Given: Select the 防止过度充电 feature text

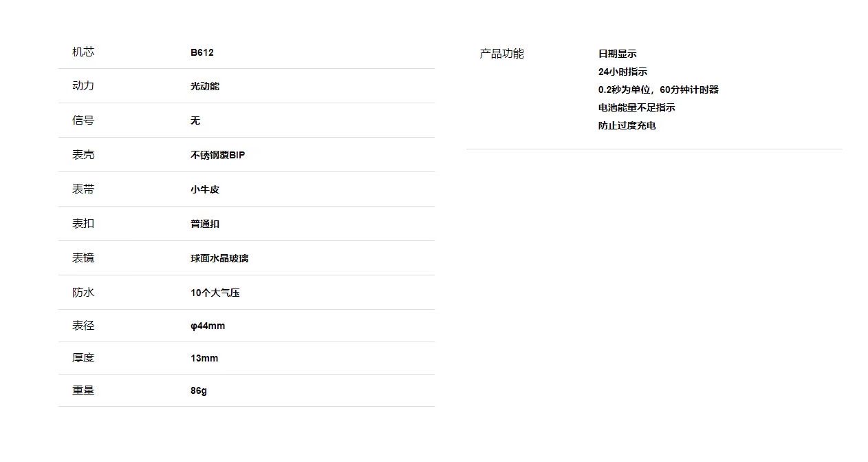Looking at the screenshot, I should [x=627, y=125].
